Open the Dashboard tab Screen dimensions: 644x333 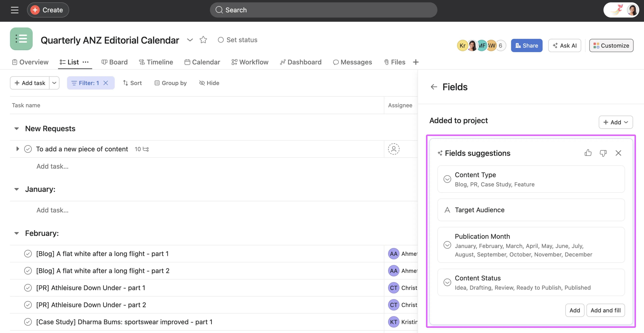(x=301, y=62)
